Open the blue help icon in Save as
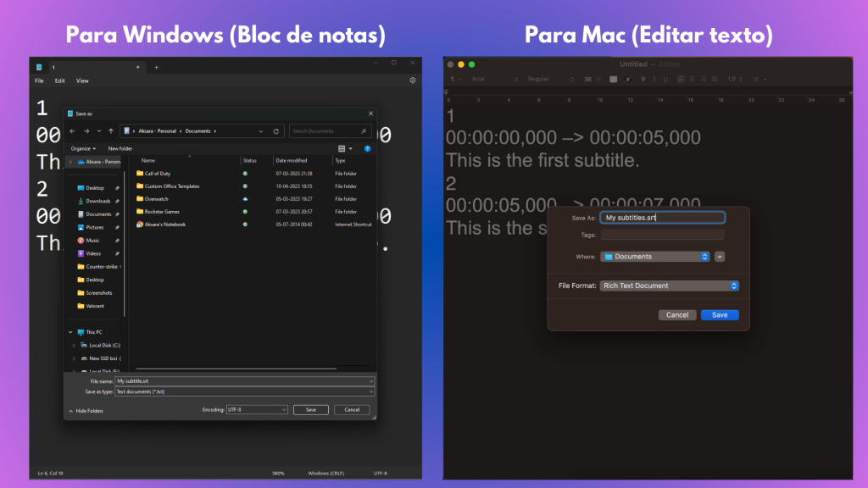This screenshot has height=488, width=868. point(367,148)
